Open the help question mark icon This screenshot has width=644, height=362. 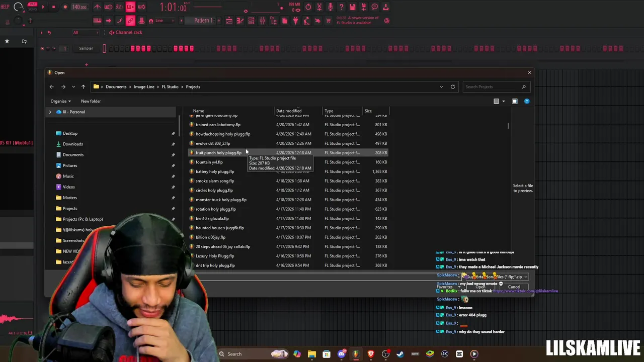pos(342,7)
